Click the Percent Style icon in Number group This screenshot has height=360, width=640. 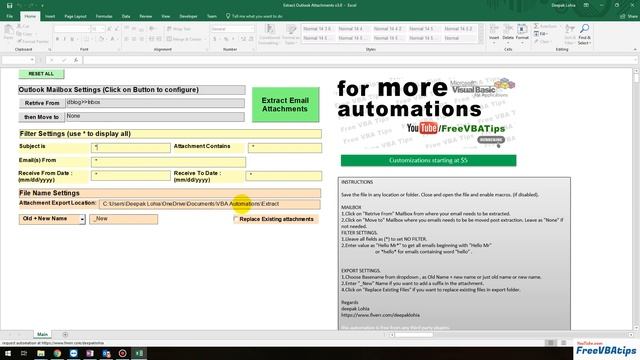pyautogui.click(x=226, y=39)
